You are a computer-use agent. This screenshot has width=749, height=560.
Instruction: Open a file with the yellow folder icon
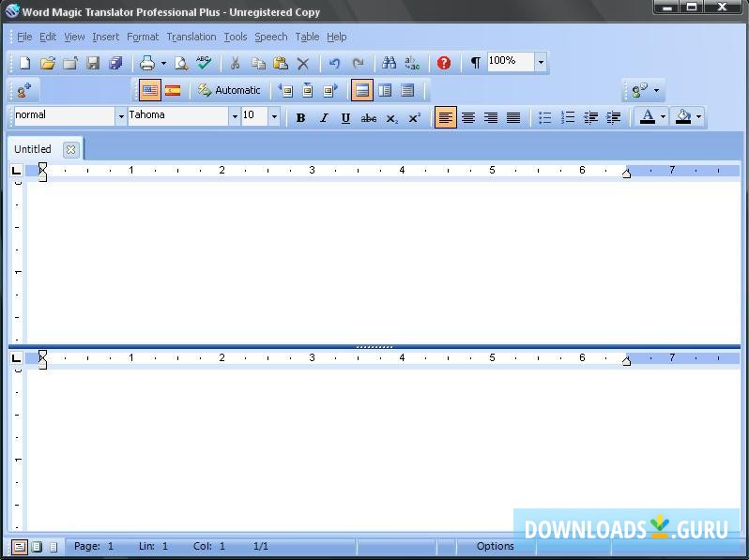coord(47,63)
